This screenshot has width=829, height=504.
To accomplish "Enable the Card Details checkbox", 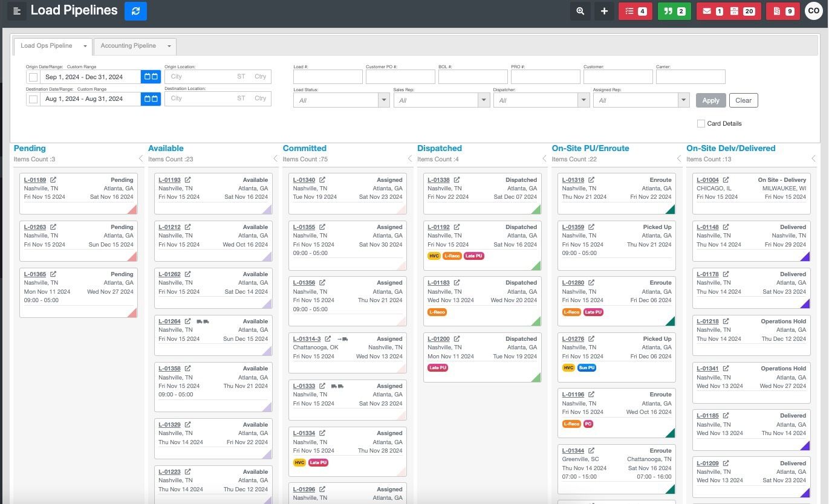I will pos(701,123).
